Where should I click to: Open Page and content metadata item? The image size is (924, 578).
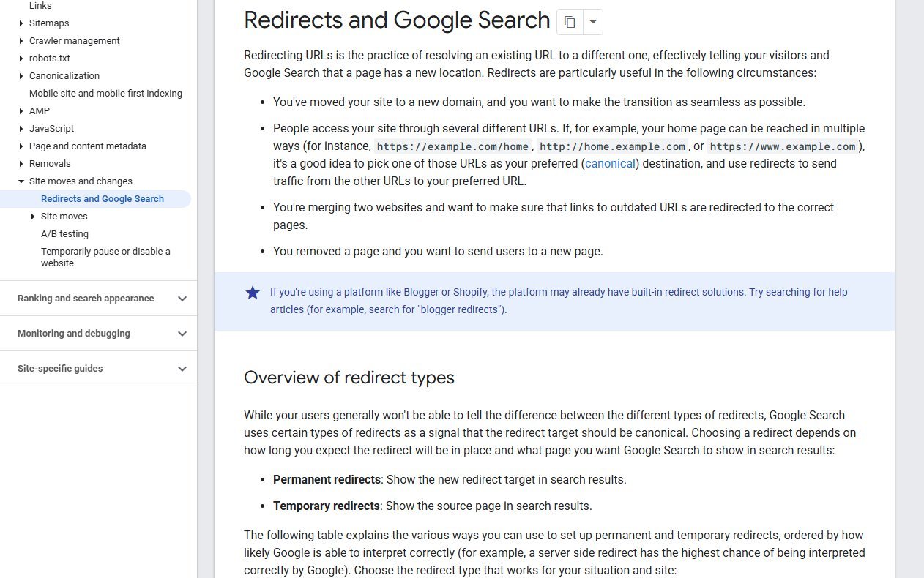pos(88,146)
